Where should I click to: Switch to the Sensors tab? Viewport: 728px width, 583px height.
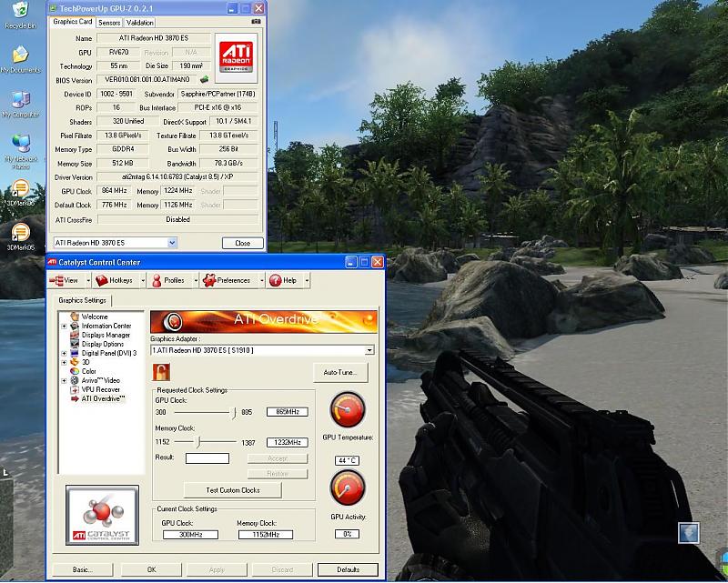click(x=108, y=22)
